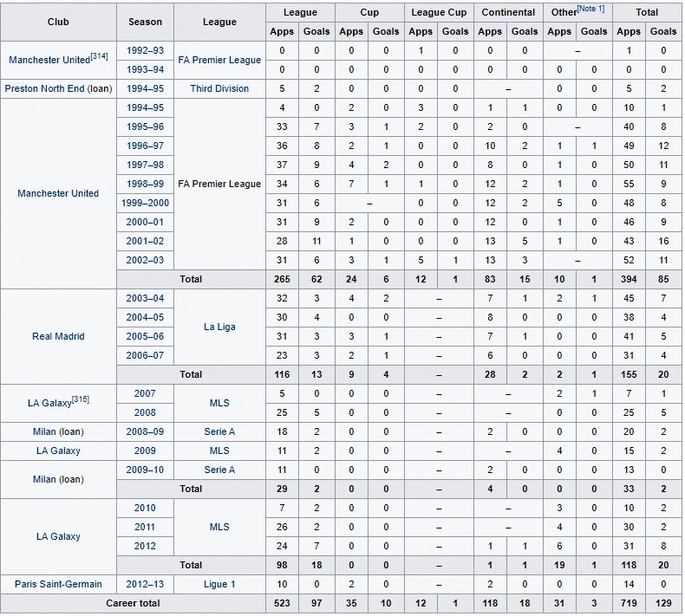Click the 1992–93 season link
Image resolution: width=685 pixels, height=616 pixels.
point(145,50)
